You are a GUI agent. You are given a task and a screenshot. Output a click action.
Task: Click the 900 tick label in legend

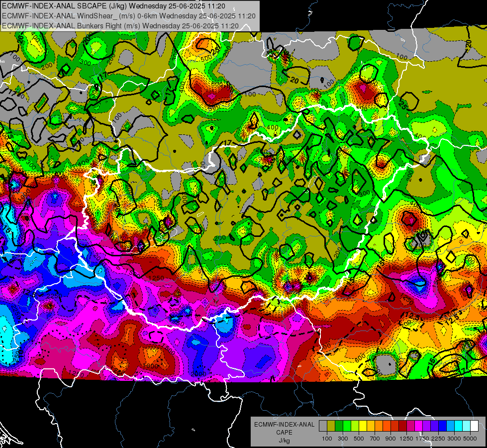[x=390, y=439]
